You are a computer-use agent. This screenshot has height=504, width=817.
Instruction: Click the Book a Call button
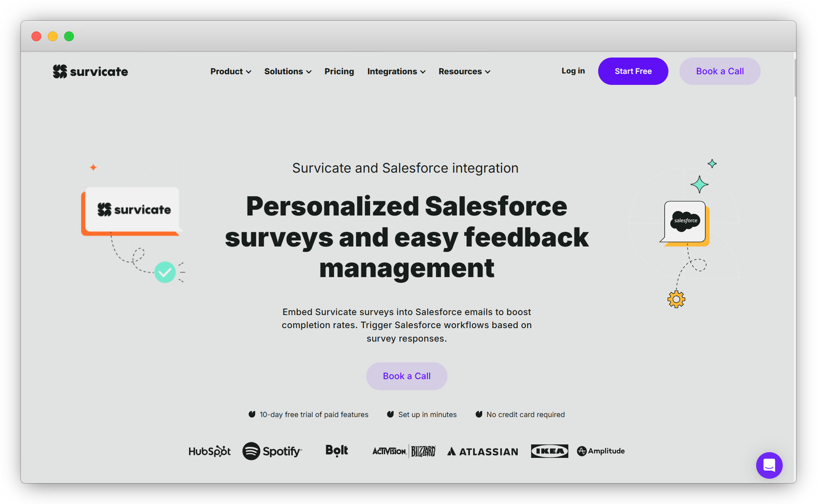407,376
